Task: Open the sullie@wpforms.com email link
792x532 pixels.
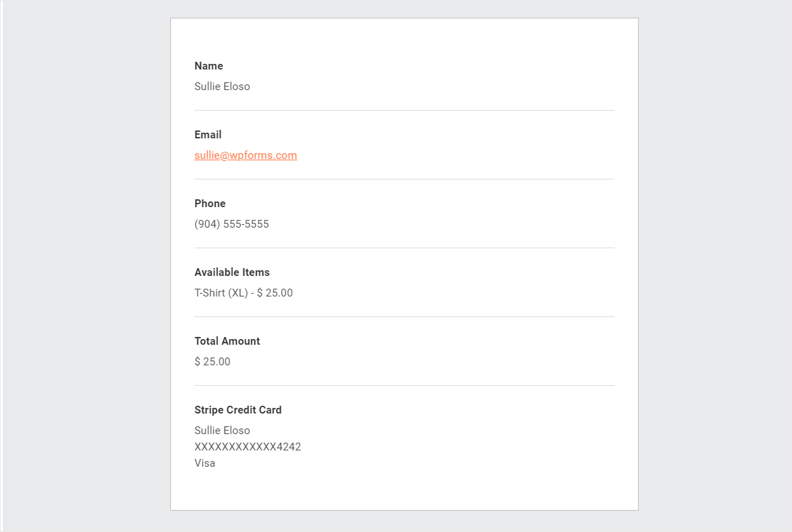Action: 246,155
